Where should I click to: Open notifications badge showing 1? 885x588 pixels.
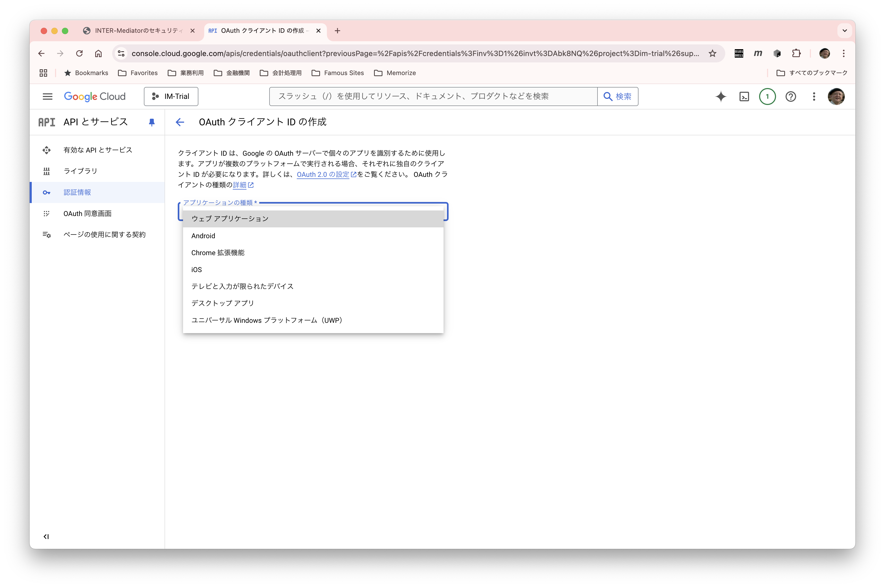(767, 97)
